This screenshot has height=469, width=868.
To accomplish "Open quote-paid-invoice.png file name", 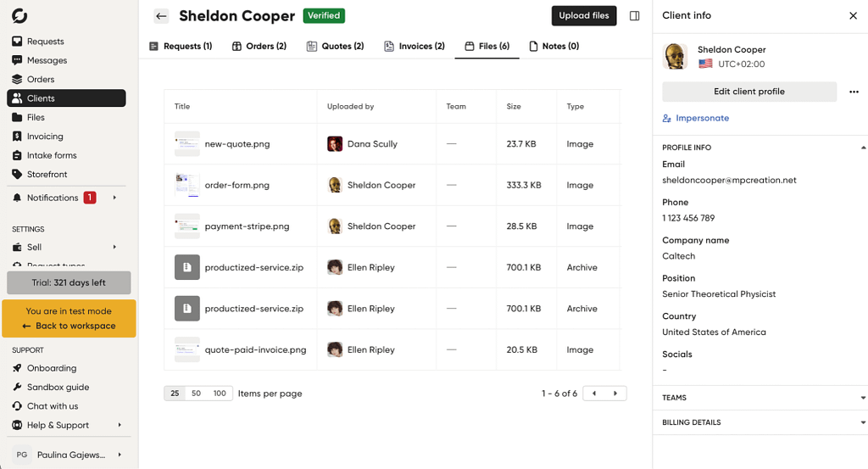I will 255,350.
